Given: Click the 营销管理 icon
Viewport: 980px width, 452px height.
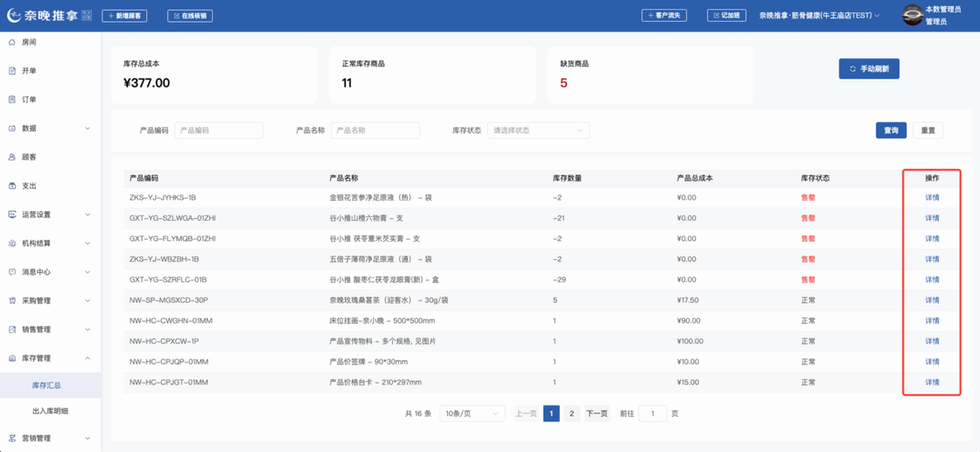Looking at the screenshot, I should (12, 438).
